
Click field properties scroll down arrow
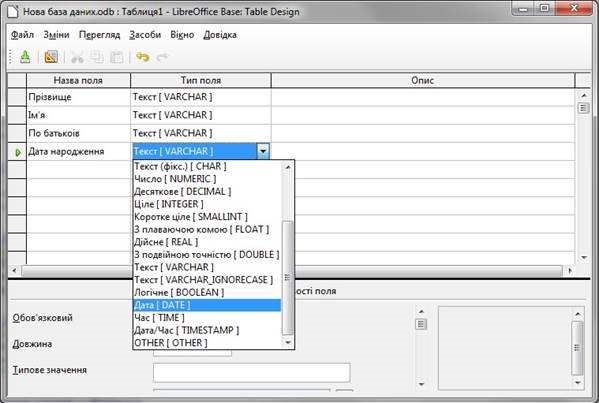[x=421, y=384]
